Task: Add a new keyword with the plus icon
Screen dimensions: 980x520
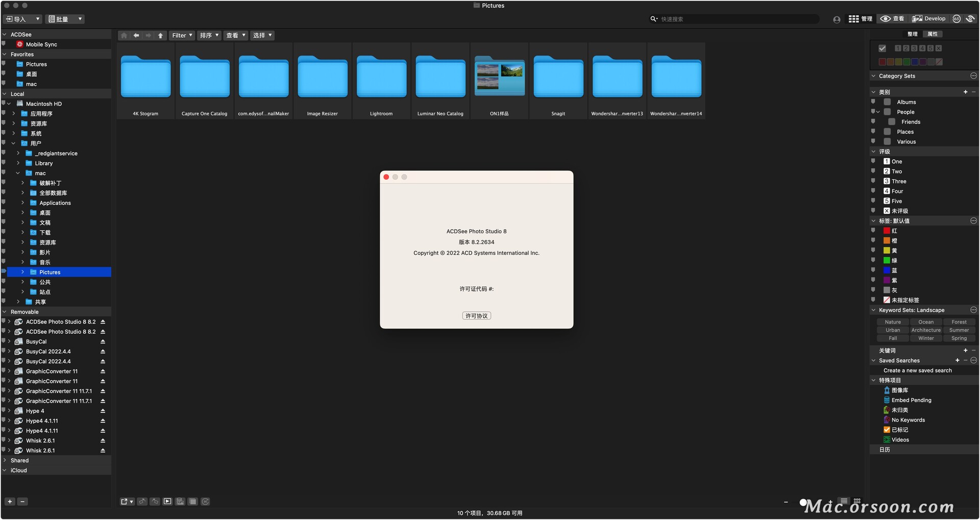Action: pyautogui.click(x=965, y=351)
